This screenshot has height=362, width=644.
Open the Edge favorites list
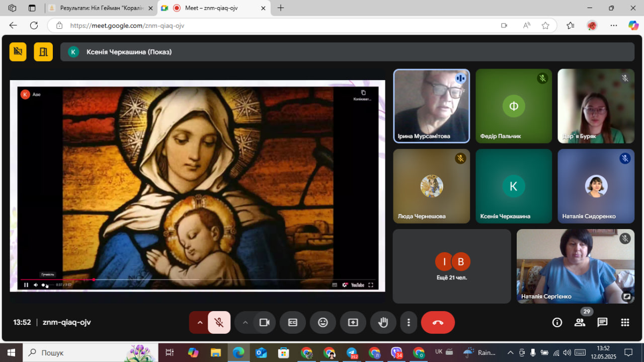(x=570, y=25)
